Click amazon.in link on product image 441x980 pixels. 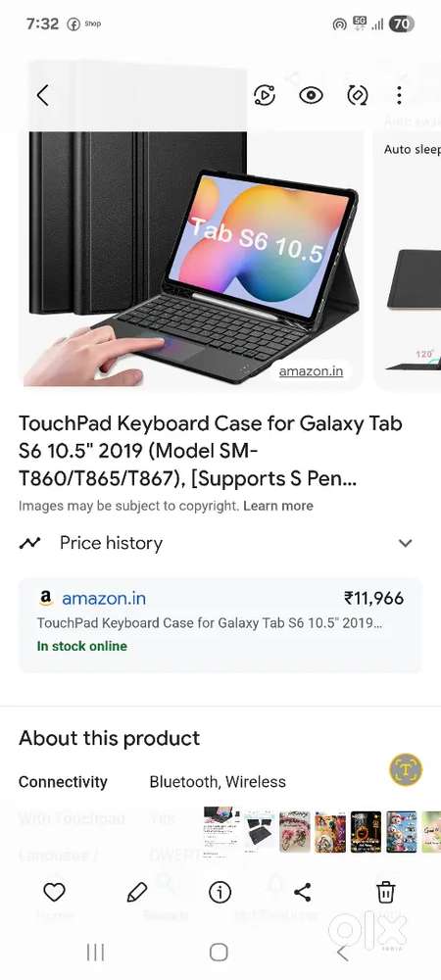311,371
